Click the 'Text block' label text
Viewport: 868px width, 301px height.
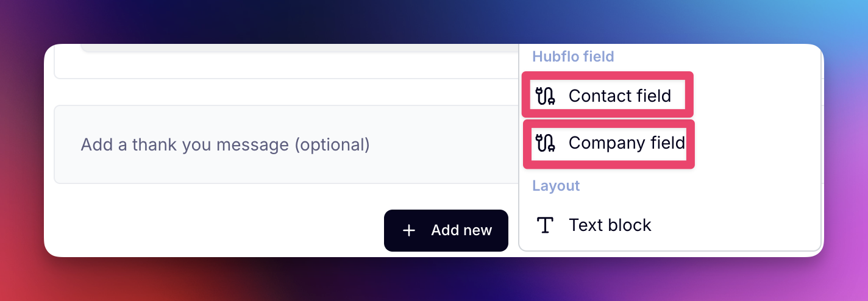[x=610, y=225]
